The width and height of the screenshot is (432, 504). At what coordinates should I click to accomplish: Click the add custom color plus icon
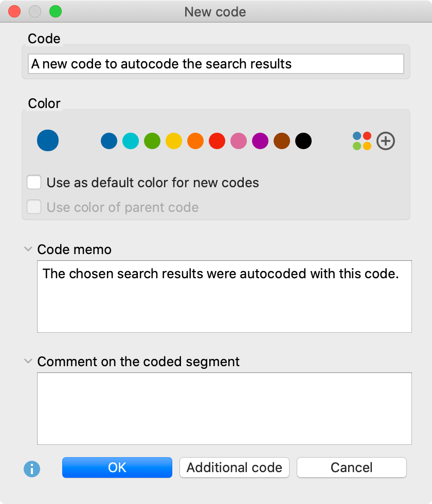click(386, 141)
